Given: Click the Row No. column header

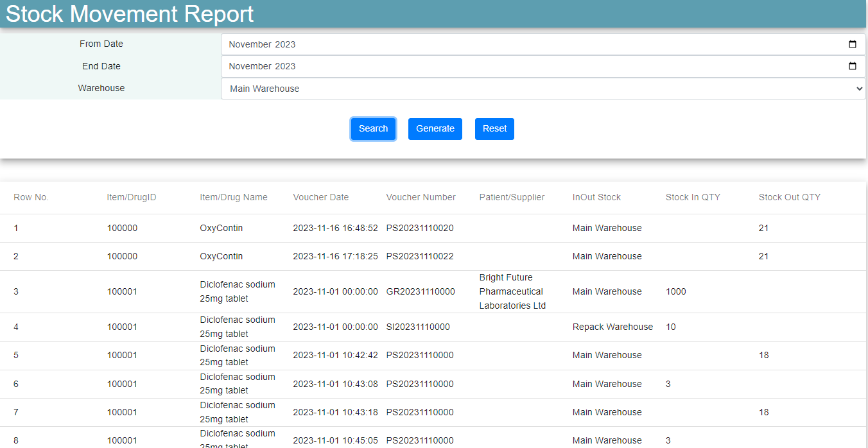Looking at the screenshot, I should click(31, 197).
